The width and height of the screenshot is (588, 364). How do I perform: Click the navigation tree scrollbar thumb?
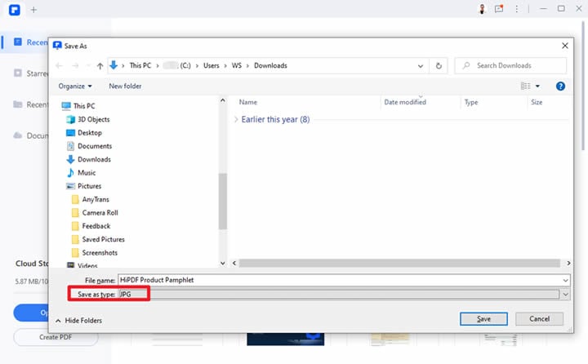point(223,202)
